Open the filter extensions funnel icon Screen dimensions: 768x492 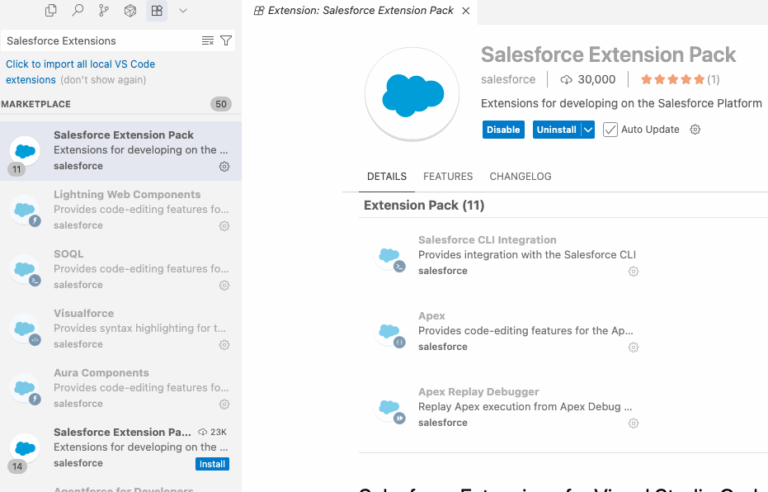coord(226,41)
